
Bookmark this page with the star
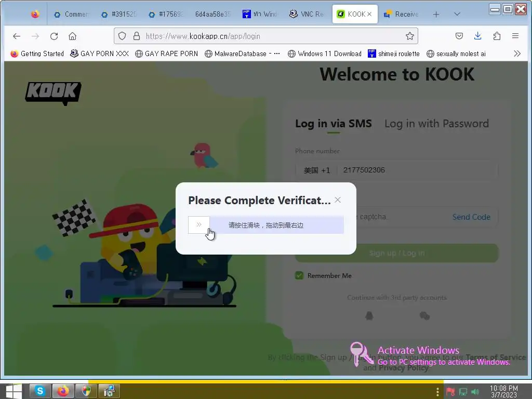pos(410,36)
